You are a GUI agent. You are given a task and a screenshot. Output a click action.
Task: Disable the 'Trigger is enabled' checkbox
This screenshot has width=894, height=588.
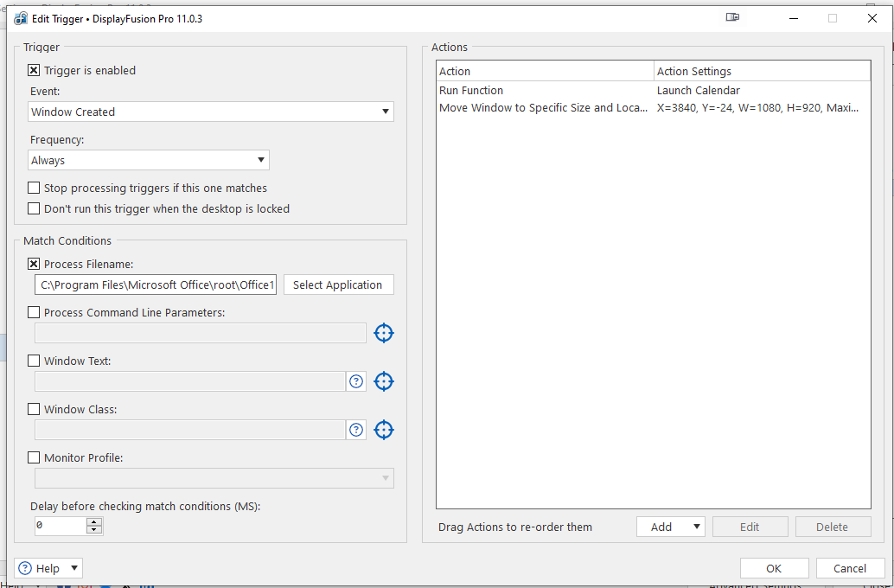(x=35, y=71)
